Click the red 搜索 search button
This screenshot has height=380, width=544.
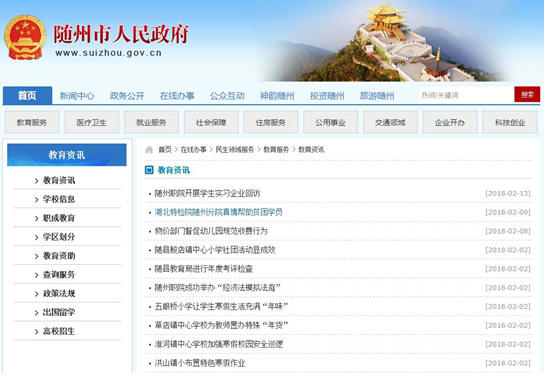(x=527, y=94)
